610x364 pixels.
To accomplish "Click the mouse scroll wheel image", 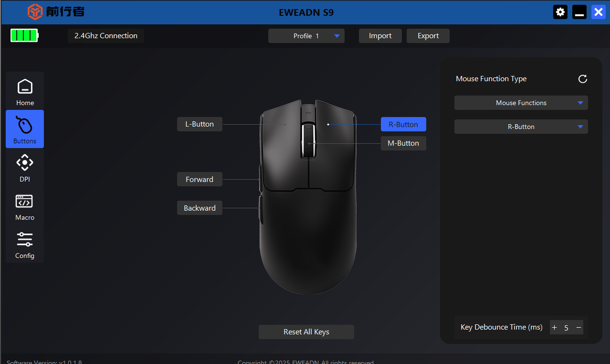I will click(308, 141).
